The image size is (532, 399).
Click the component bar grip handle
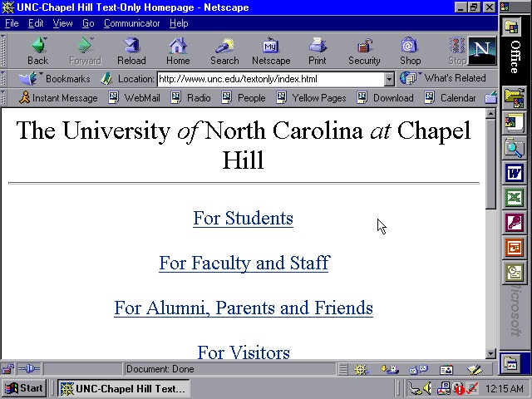(x=343, y=369)
